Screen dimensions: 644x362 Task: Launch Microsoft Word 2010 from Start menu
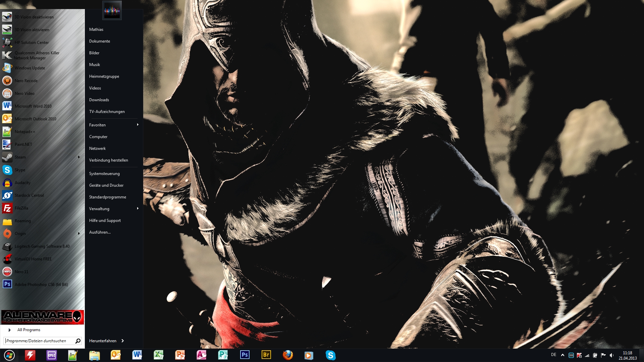(42, 106)
